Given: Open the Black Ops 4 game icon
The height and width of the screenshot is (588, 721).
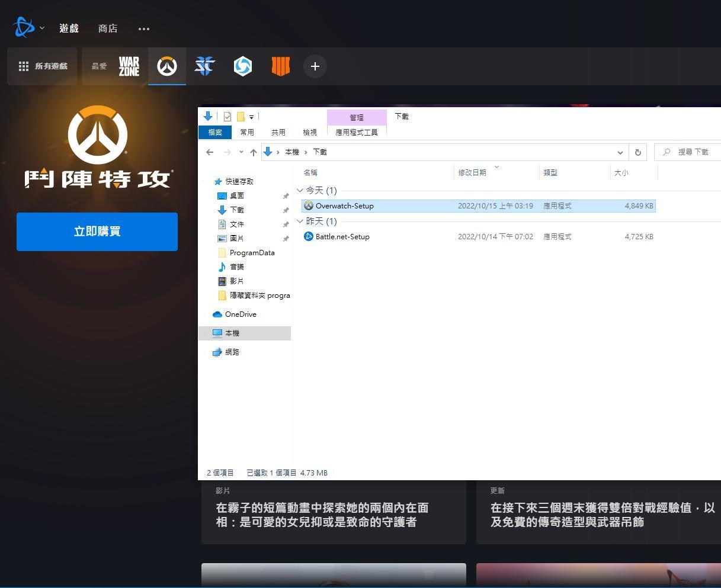Looking at the screenshot, I should click(280, 66).
